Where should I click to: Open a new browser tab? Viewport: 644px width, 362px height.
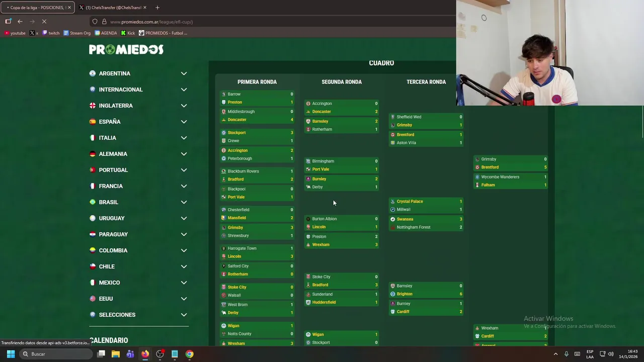coord(157,8)
